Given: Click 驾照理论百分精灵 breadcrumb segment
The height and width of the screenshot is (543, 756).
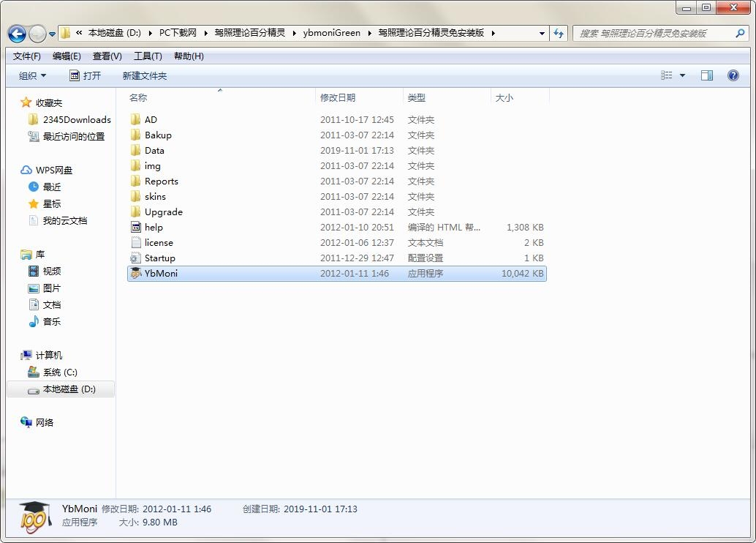Looking at the screenshot, I should [x=250, y=33].
